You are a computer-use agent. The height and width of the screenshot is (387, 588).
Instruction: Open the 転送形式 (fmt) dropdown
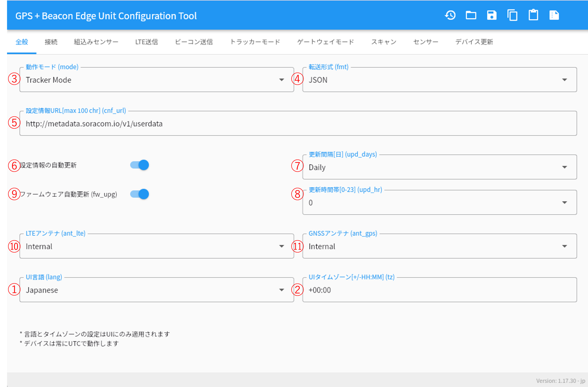point(439,80)
